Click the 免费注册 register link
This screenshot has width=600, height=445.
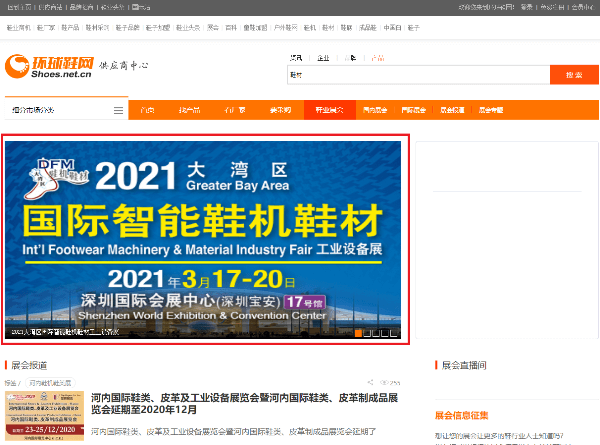tap(553, 7)
